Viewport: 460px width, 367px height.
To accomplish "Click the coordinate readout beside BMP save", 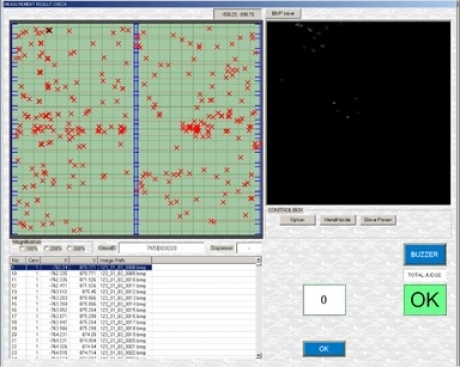I will 237,15.
